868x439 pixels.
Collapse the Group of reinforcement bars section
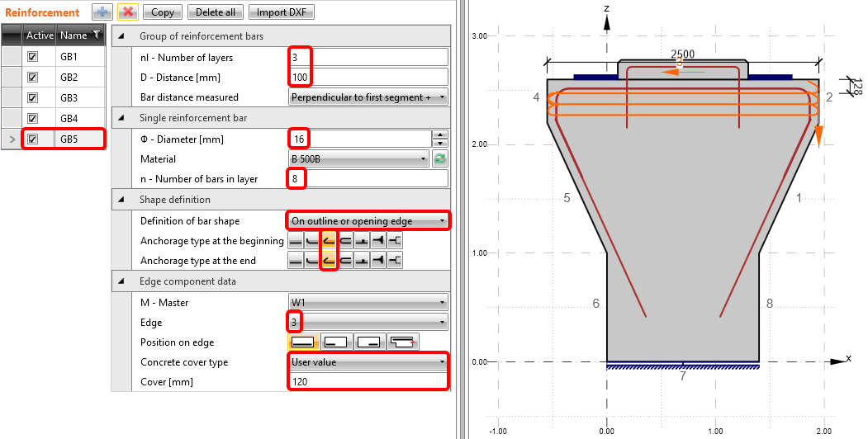(x=123, y=36)
